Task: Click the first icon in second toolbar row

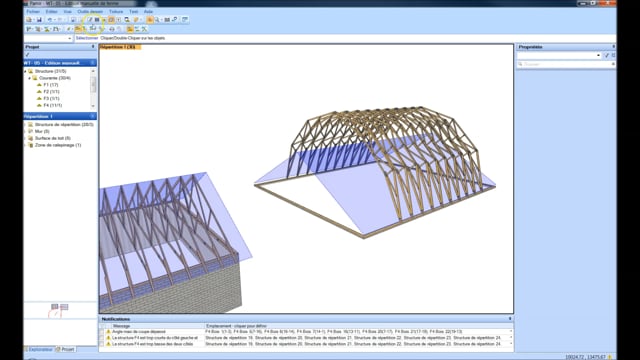Action: click(29, 29)
